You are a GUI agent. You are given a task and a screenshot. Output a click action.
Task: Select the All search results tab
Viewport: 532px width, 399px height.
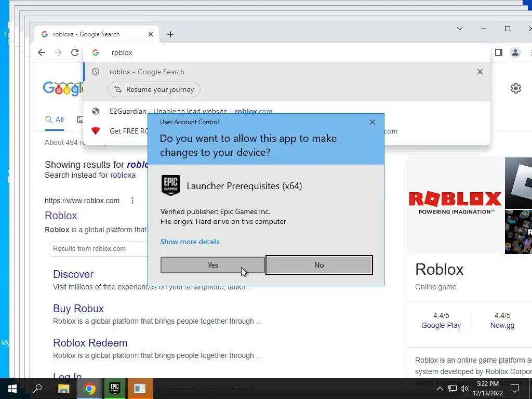54,119
